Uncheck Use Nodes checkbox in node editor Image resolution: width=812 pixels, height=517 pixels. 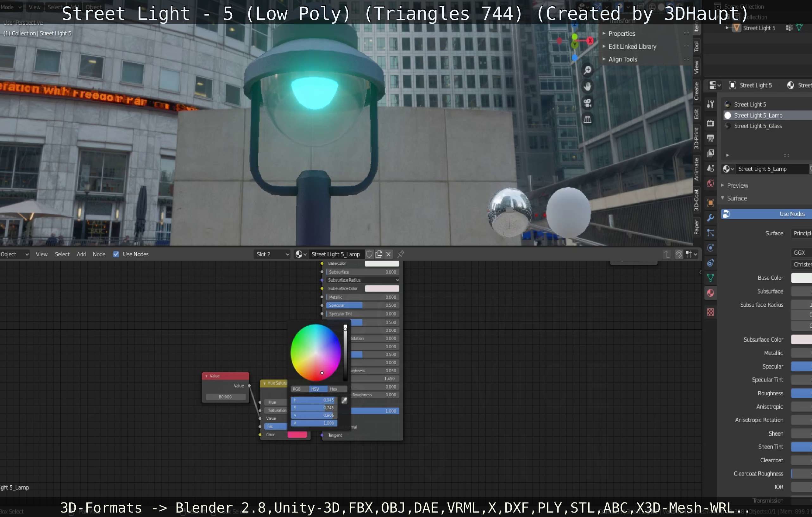point(116,254)
